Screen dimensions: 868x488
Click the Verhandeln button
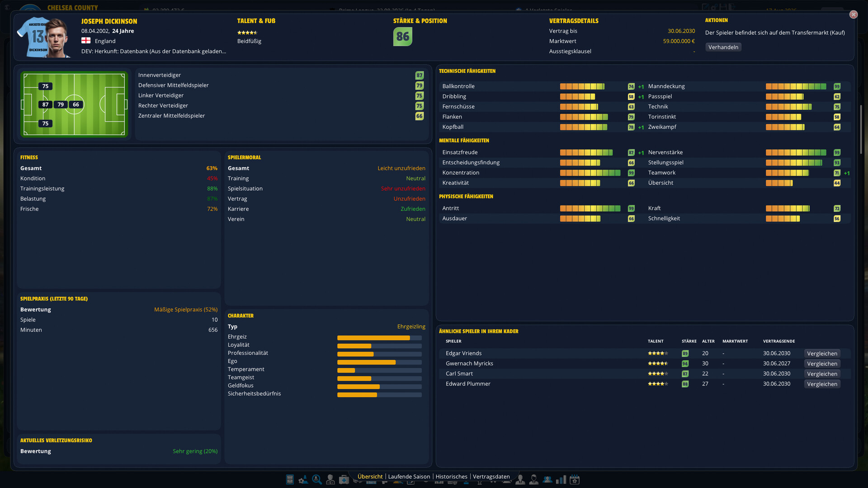[723, 47]
